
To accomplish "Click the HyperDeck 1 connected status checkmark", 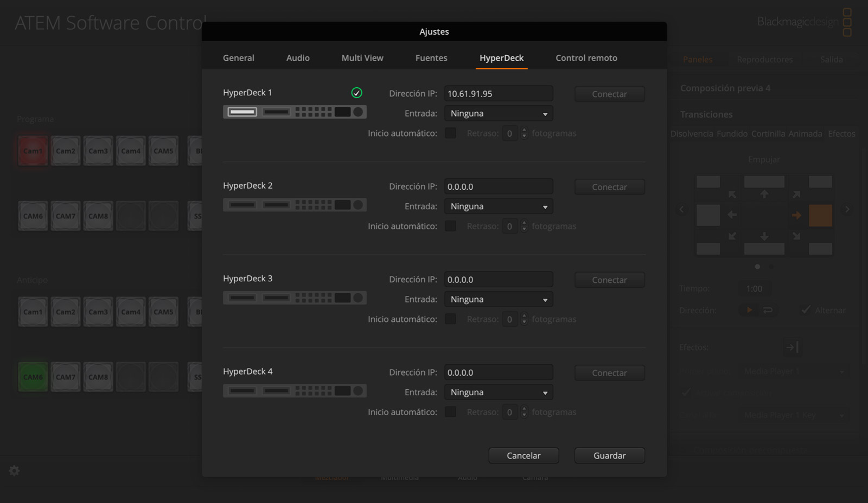I will pyautogui.click(x=356, y=93).
